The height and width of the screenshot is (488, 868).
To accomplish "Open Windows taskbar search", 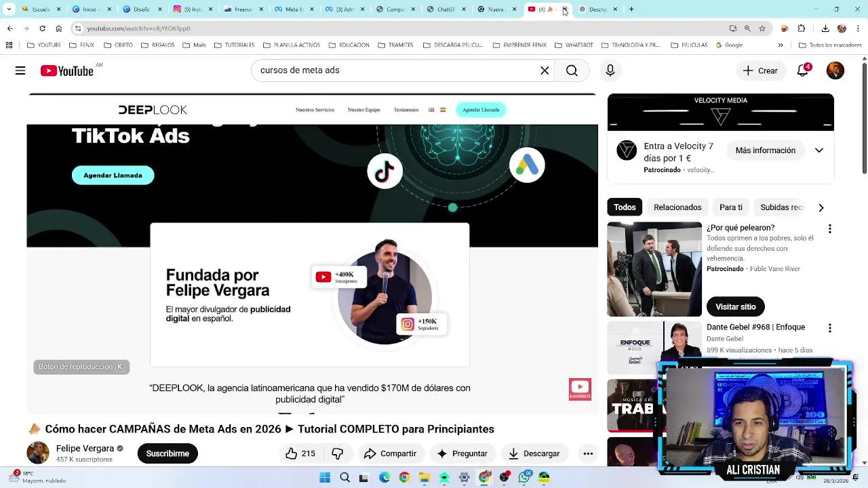I will coord(344,478).
